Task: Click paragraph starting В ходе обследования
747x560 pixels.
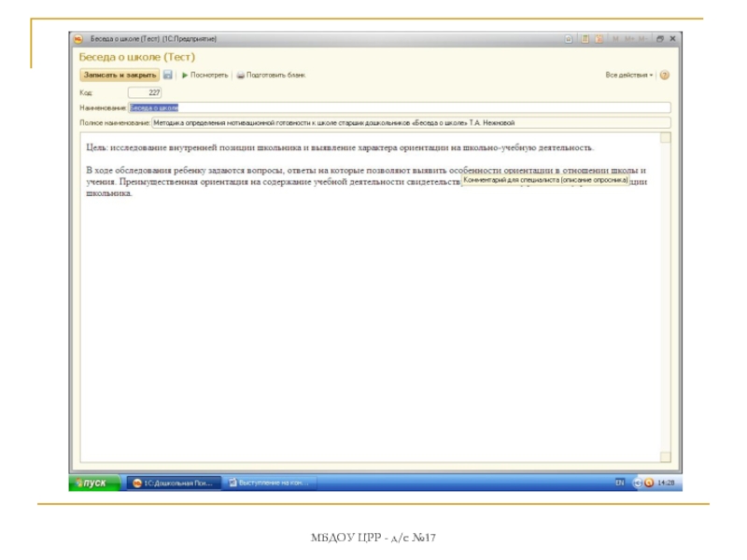Action: point(366,181)
